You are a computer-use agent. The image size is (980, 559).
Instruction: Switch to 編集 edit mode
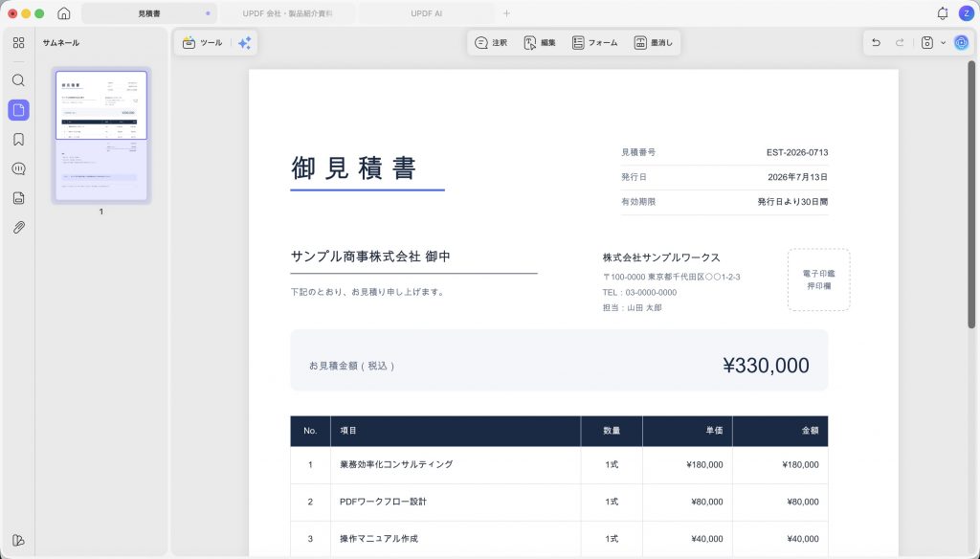click(x=540, y=42)
